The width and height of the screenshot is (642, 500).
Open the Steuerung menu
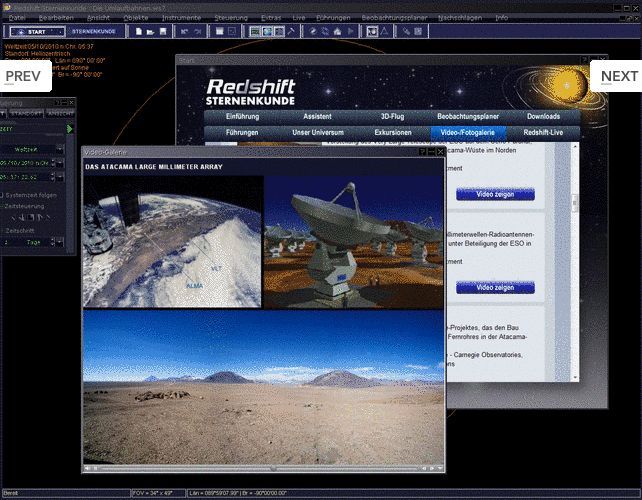(x=231, y=18)
